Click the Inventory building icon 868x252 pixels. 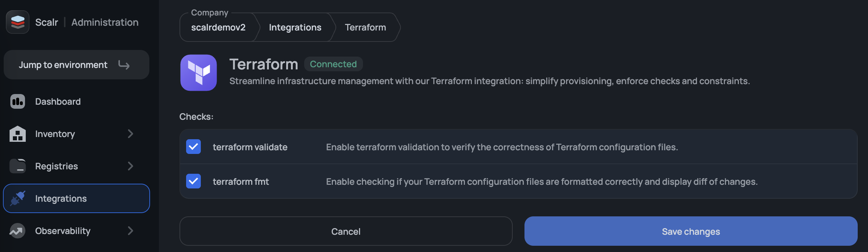tap(18, 134)
